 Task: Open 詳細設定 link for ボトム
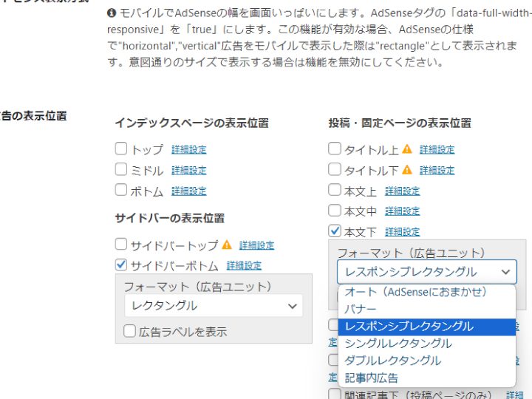189,191
